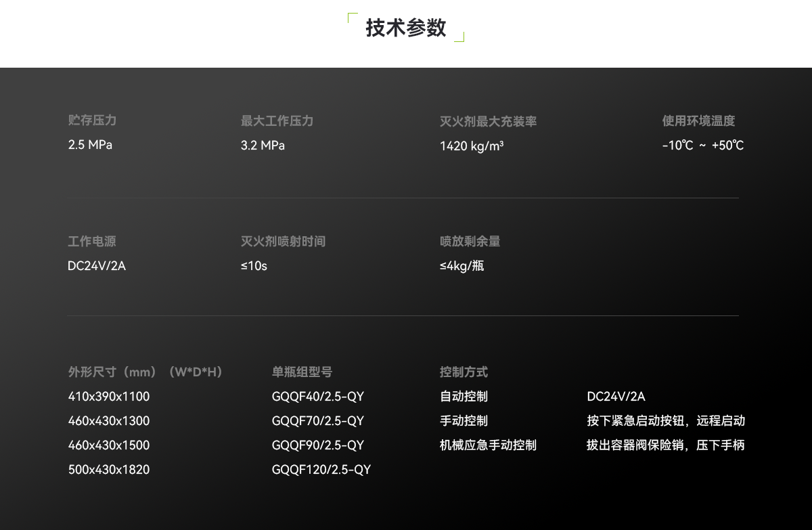The image size is (812, 530).
Task: Click the 2.5 MPa storage pressure value
Action: point(90,145)
